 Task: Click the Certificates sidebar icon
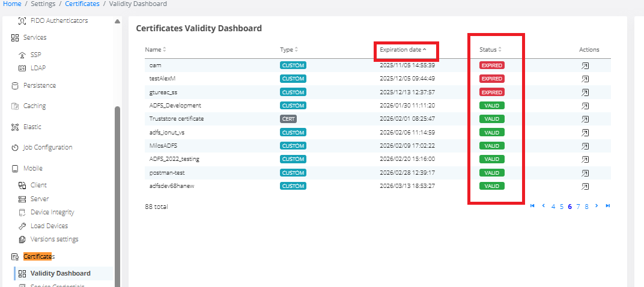[x=15, y=257]
